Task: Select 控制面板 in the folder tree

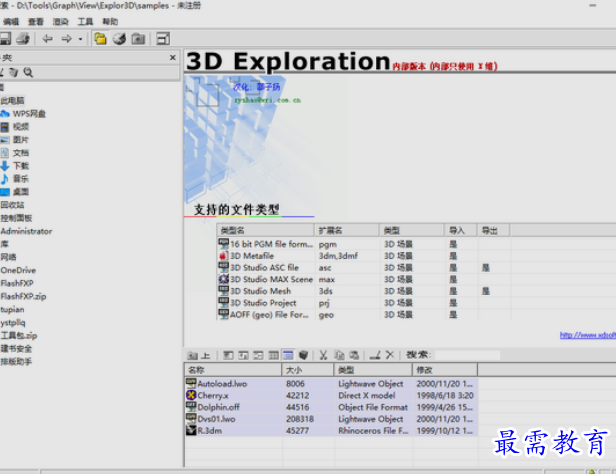Action: (16, 218)
